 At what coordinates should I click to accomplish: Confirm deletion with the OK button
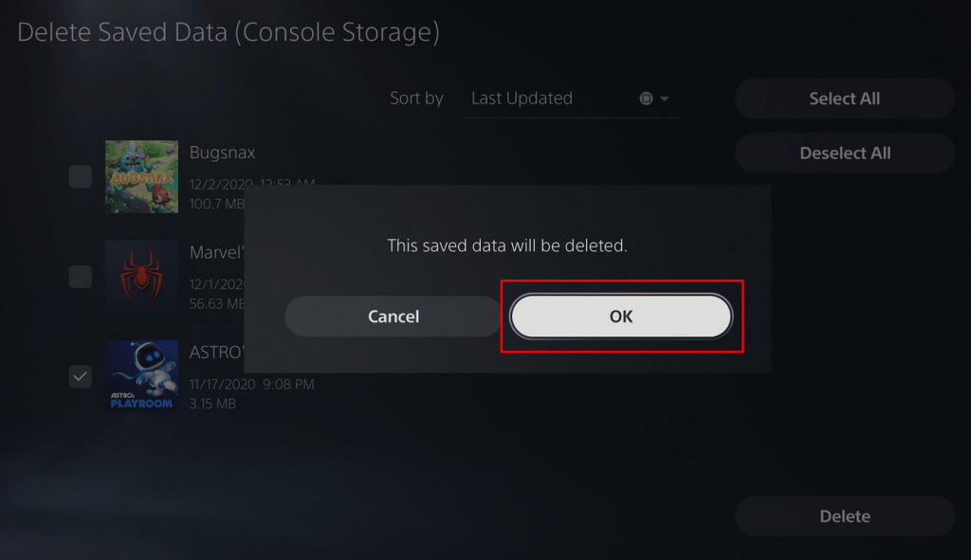click(621, 316)
